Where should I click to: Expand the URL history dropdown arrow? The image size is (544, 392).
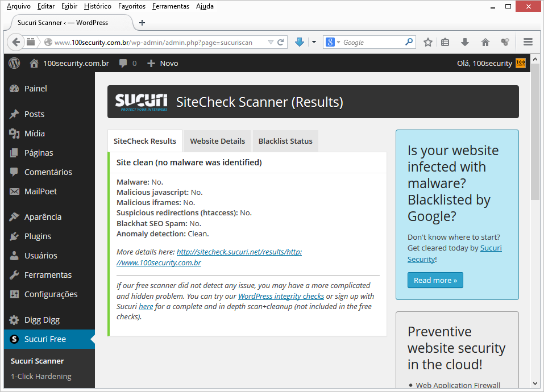click(271, 42)
